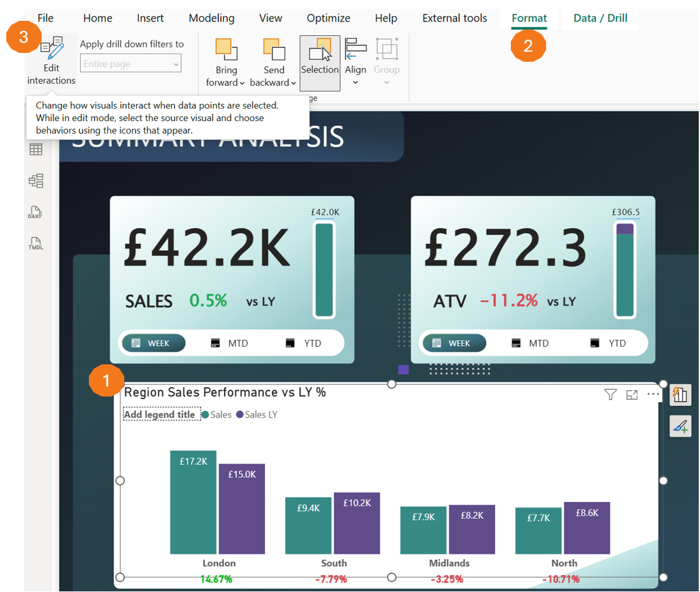Viewport: 700px width, 592px height.
Task: Click the SALES card gauge bar
Action: click(325, 270)
